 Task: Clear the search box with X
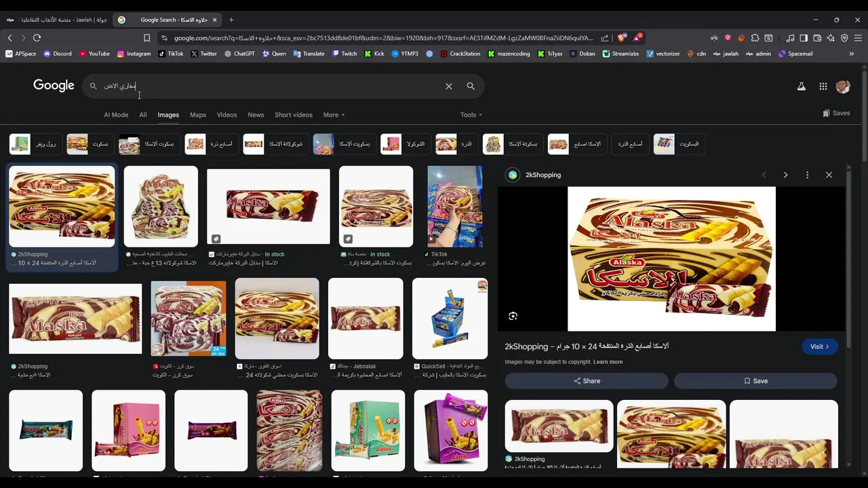pyautogui.click(x=448, y=86)
